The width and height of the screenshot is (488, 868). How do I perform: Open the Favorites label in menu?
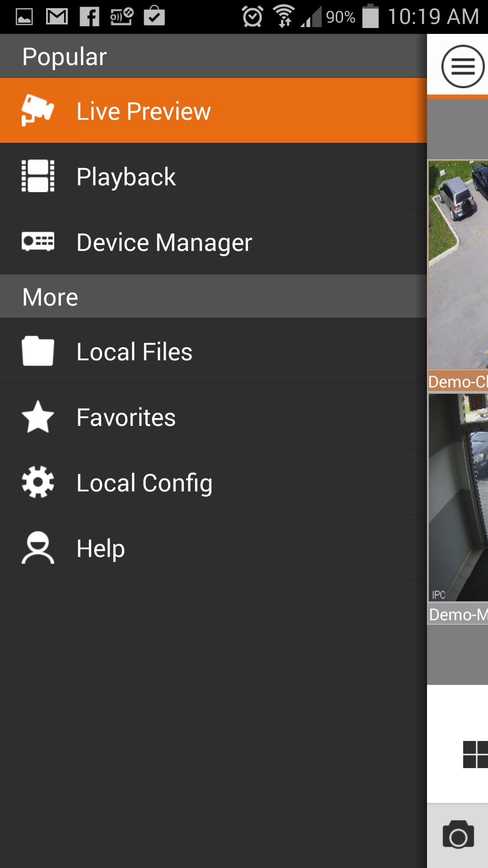(126, 418)
